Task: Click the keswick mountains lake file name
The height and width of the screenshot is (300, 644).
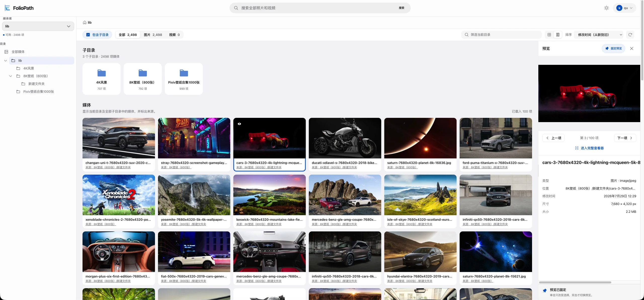Action: [269, 220]
